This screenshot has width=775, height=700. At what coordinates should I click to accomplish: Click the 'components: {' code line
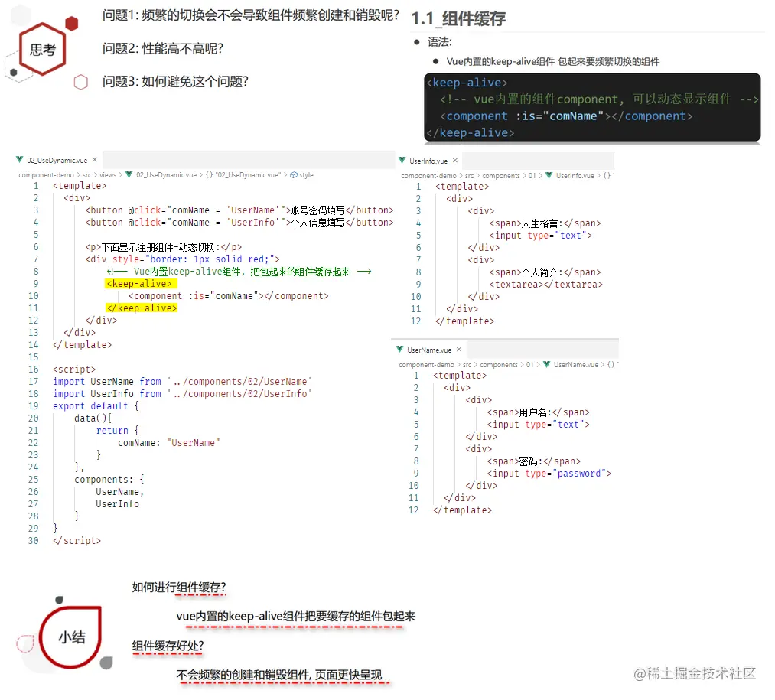(x=109, y=479)
